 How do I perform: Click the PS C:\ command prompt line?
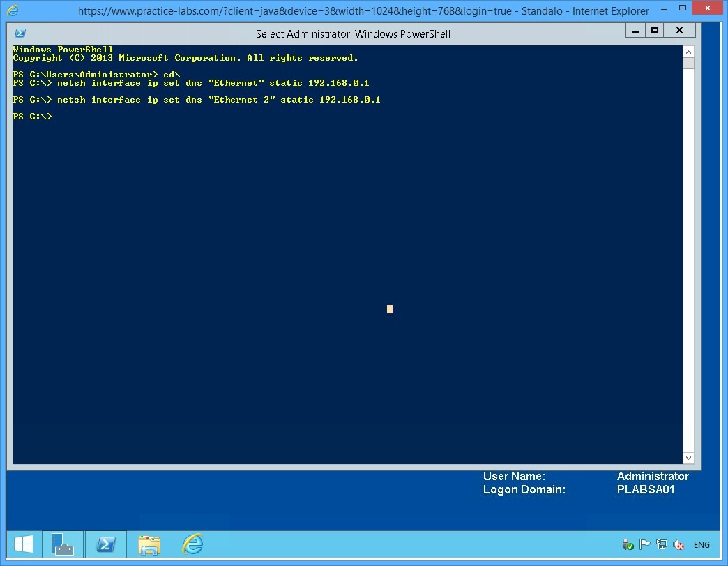31,116
